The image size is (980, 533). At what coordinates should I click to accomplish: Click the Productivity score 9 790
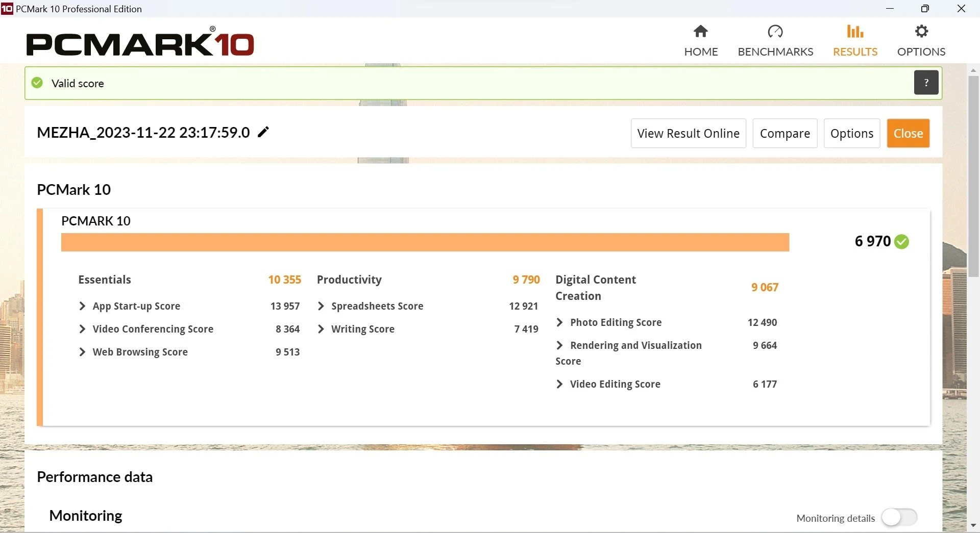(x=526, y=280)
